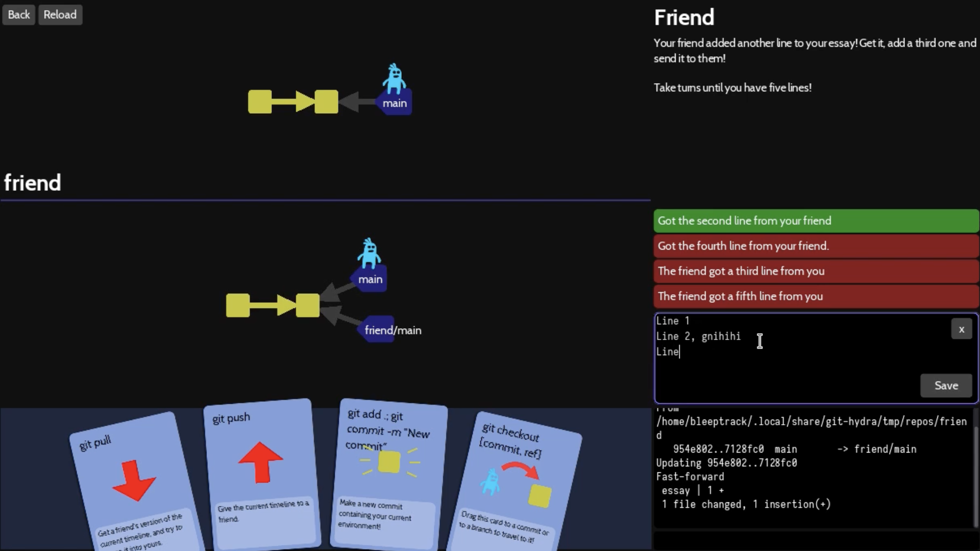Close the essay editor with x
Screen dimensions: 980x551
pyautogui.click(x=961, y=329)
